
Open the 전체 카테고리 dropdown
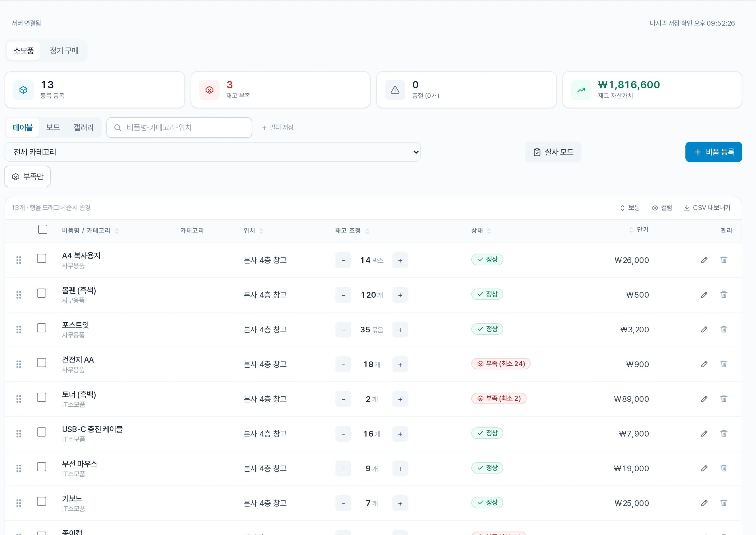pos(212,152)
